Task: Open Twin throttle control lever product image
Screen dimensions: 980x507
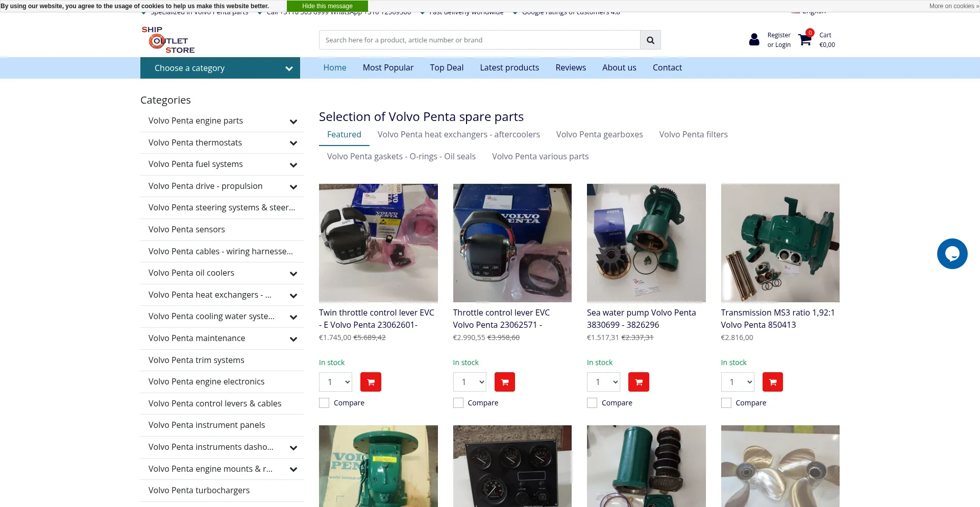Action: pyautogui.click(x=378, y=243)
